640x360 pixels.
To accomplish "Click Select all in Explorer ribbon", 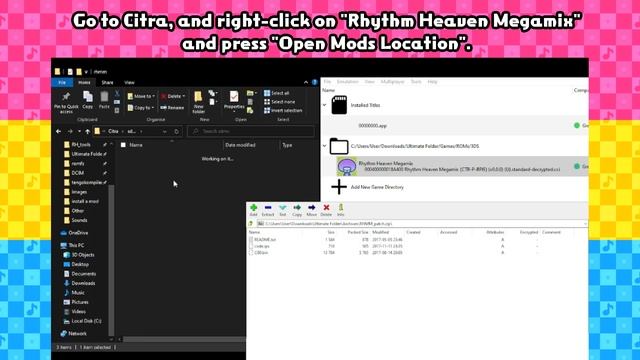I will coord(277,93).
